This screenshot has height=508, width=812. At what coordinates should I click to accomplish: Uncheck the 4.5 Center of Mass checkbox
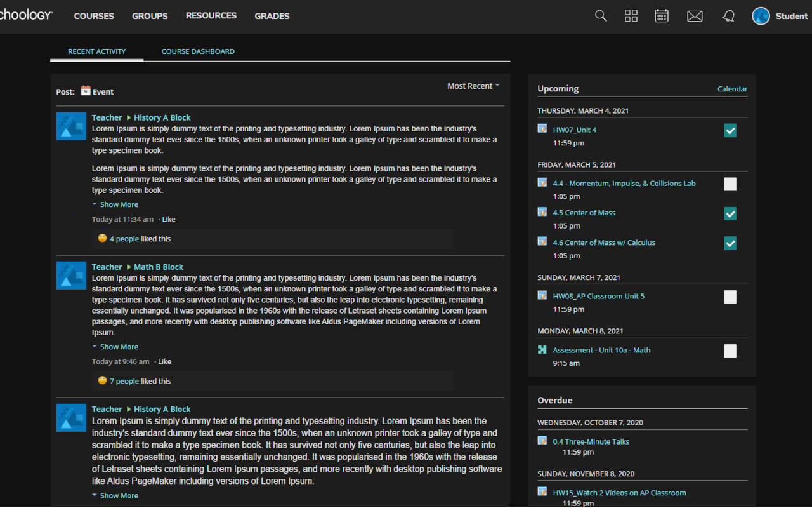pos(730,214)
